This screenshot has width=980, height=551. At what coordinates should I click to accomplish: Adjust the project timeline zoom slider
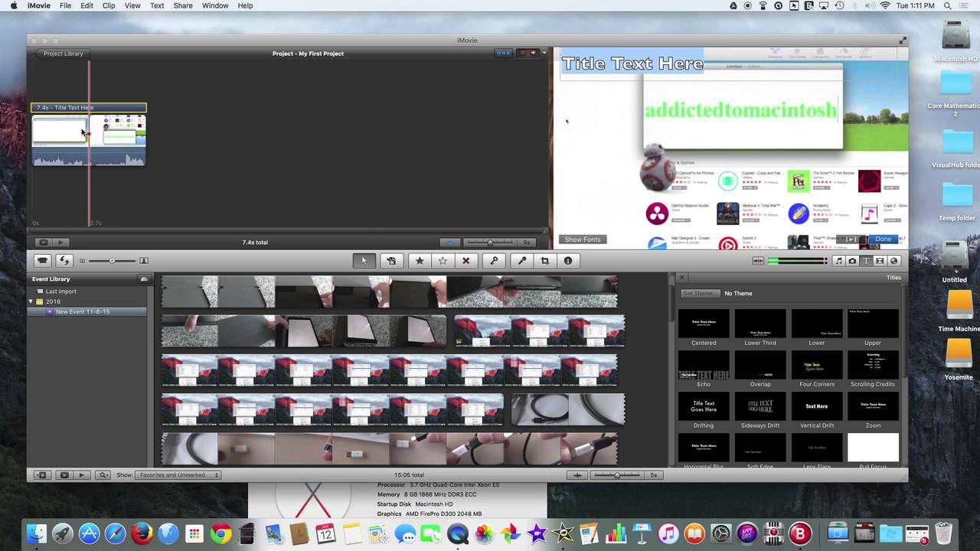coord(490,243)
